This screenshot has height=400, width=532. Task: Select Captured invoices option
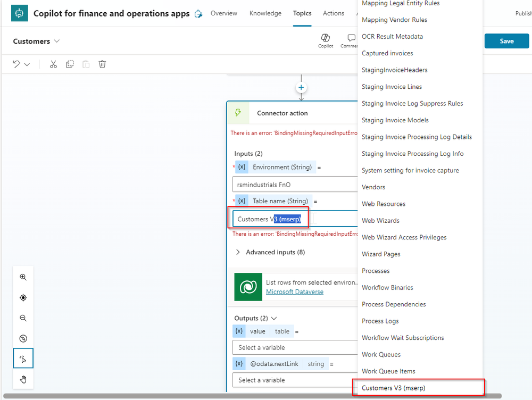pos(420,53)
